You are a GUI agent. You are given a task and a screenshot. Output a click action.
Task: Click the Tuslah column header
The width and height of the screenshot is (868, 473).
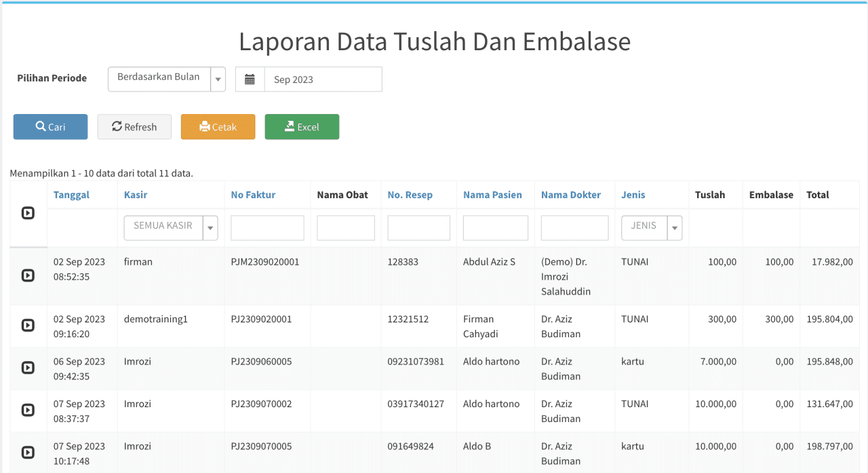click(x=710, y=195)
